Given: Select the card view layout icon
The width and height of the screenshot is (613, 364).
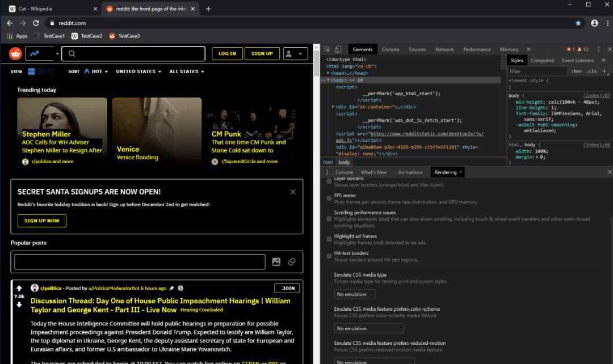Looking at the screenshot, I should coord(31,71).
